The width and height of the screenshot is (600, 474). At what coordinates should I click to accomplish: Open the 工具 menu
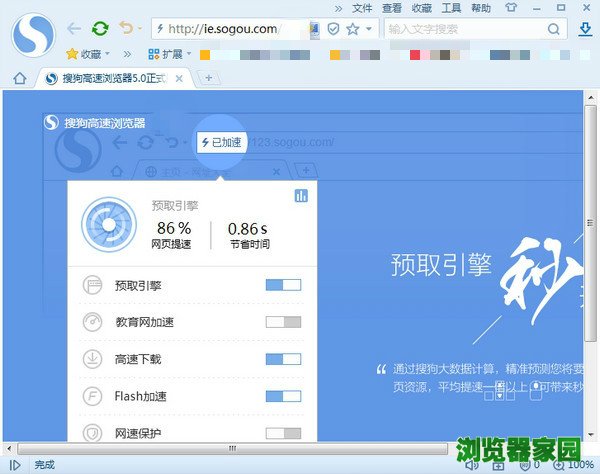(451, 8)
